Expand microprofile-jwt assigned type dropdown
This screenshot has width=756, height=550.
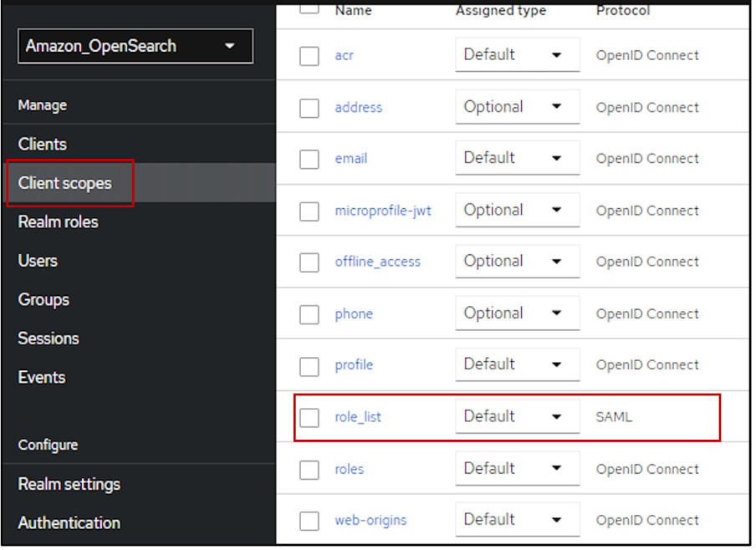(x=518, y=210)
